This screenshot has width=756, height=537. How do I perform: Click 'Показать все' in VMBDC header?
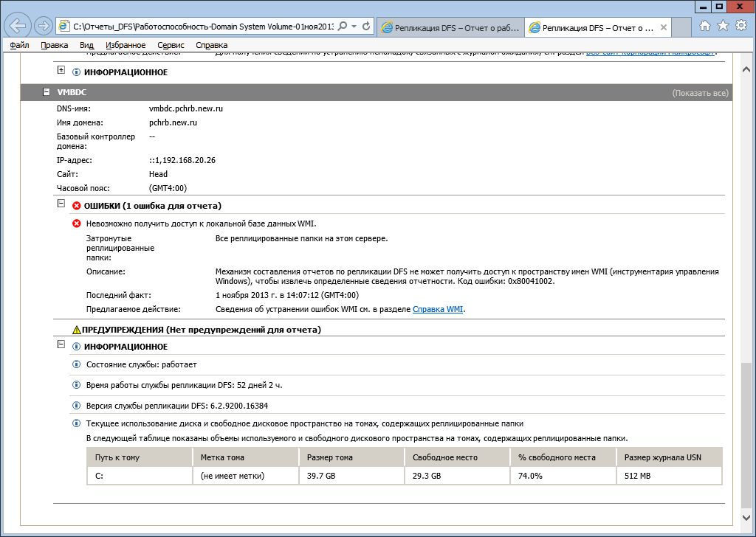tap(700, 93)
